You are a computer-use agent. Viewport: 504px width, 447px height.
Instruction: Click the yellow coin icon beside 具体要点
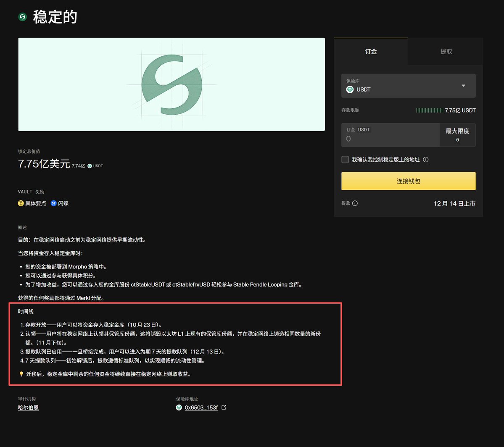coord(21,203)
